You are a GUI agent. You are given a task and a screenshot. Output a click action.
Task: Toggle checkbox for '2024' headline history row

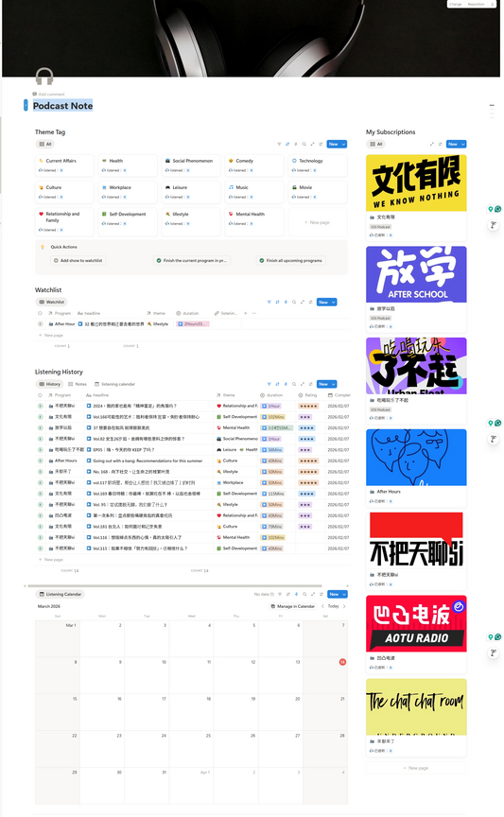(x=40, y=406)
